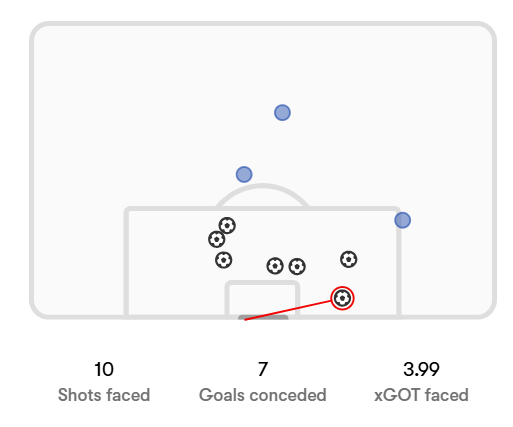Click the "xGOT faced" label
This screenshot has width=513, height=427.
pos(421,395)
